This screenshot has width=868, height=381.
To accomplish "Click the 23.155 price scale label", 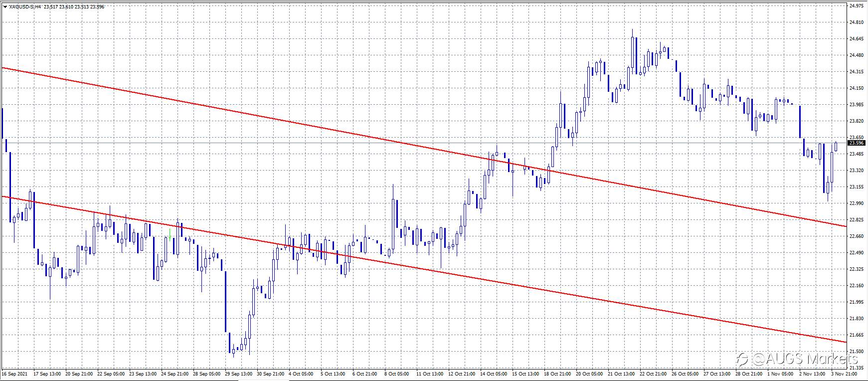I will tap(856, 187).
